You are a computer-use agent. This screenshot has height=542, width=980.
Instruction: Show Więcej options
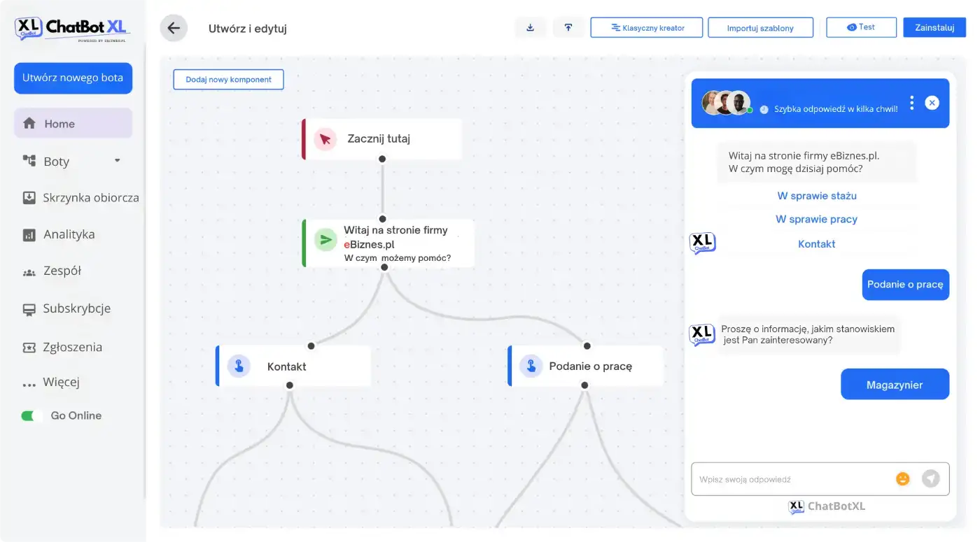point(61,383)
